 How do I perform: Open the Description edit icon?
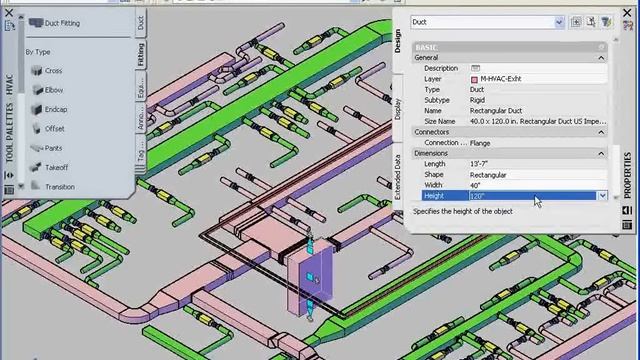(x=475, y=68)
